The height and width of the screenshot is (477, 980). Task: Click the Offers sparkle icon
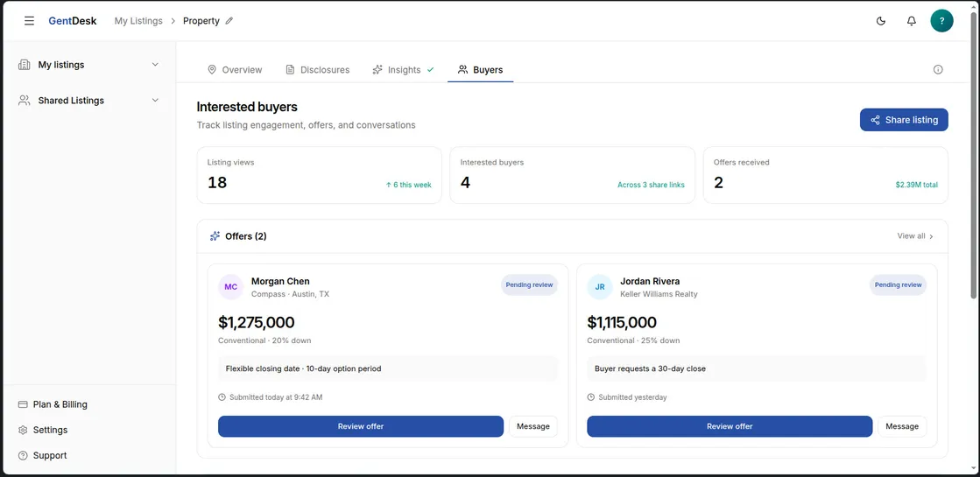click(215, 236)
